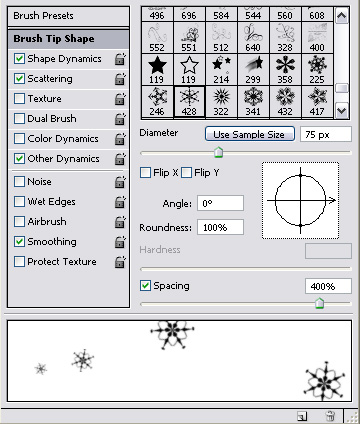This screenshot has width=360, height=424.
Task: Check the Flip X option
Action: [x=145, y=173]
